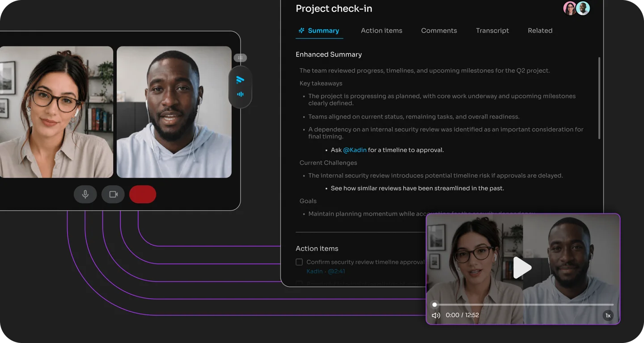644x343 pixels.
Task: Turn off the camera in the call
Action: click(x=113, y=194)
